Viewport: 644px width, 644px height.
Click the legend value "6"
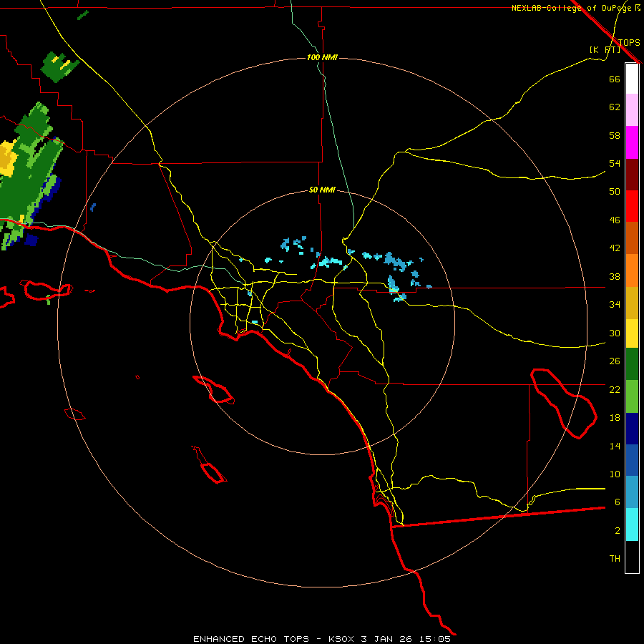point(618,502)
